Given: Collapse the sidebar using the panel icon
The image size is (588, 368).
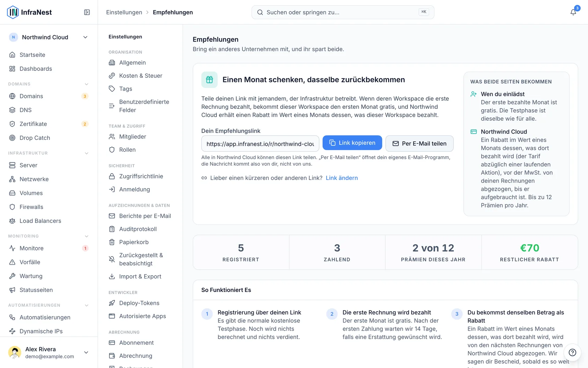Looking at the screenshot, I should tap(87, 12).
